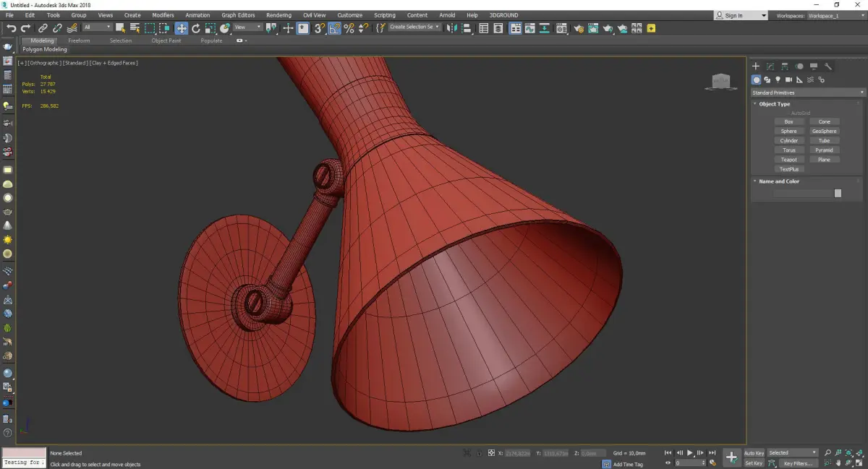Open the Curve Editor icon
The height and width of the screenshot is (469, 868).
tap(530, 28)
